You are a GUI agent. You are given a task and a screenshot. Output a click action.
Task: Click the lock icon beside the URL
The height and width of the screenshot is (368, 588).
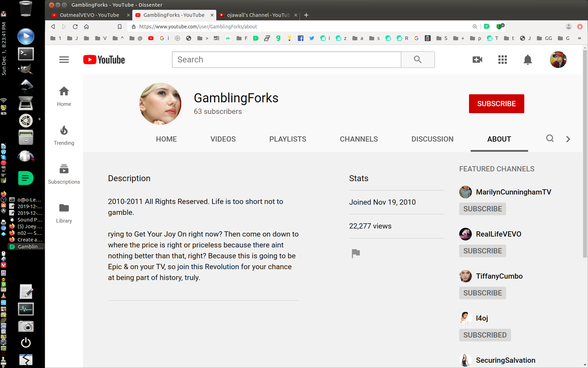click(x=134, y=27)
